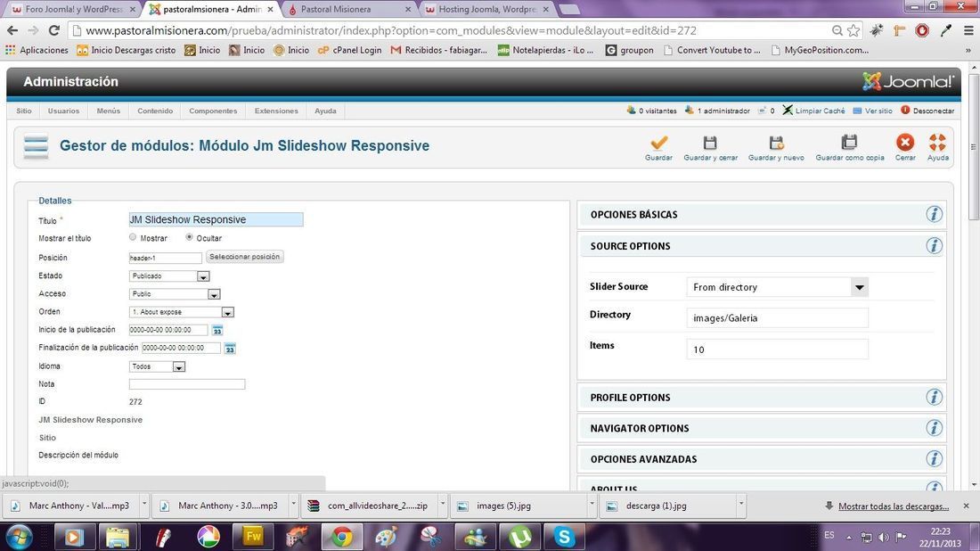Click info icon beside Opciones Básicas

coord(934,214)
